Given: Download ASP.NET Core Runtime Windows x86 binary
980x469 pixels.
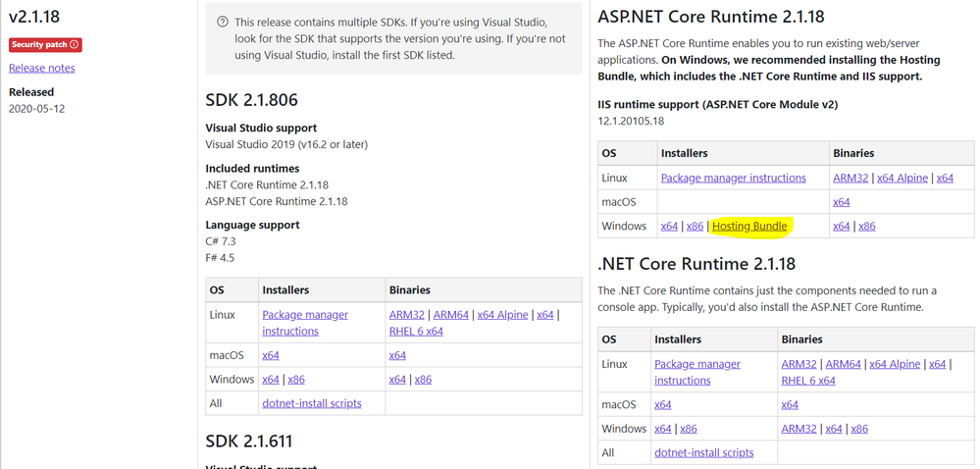Looking at the screenshot, I should coord(866,226).
